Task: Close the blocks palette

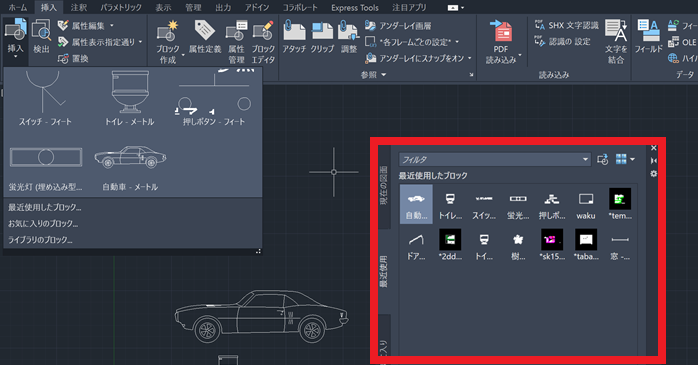Action: [653, 148]
